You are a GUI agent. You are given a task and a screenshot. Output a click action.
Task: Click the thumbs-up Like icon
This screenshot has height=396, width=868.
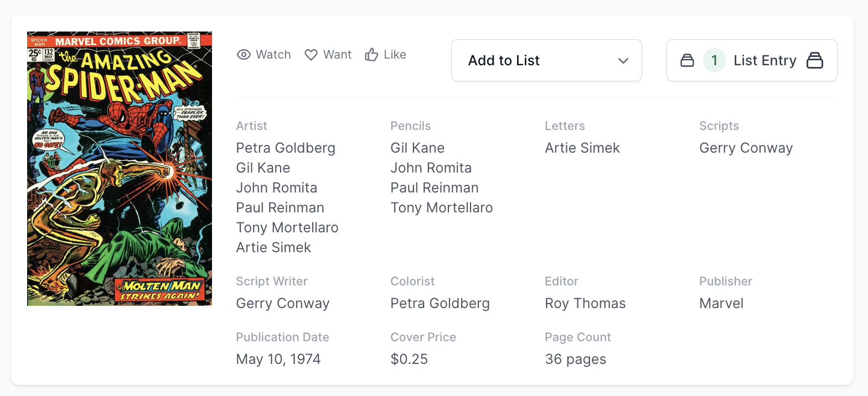tap(371, 55)
